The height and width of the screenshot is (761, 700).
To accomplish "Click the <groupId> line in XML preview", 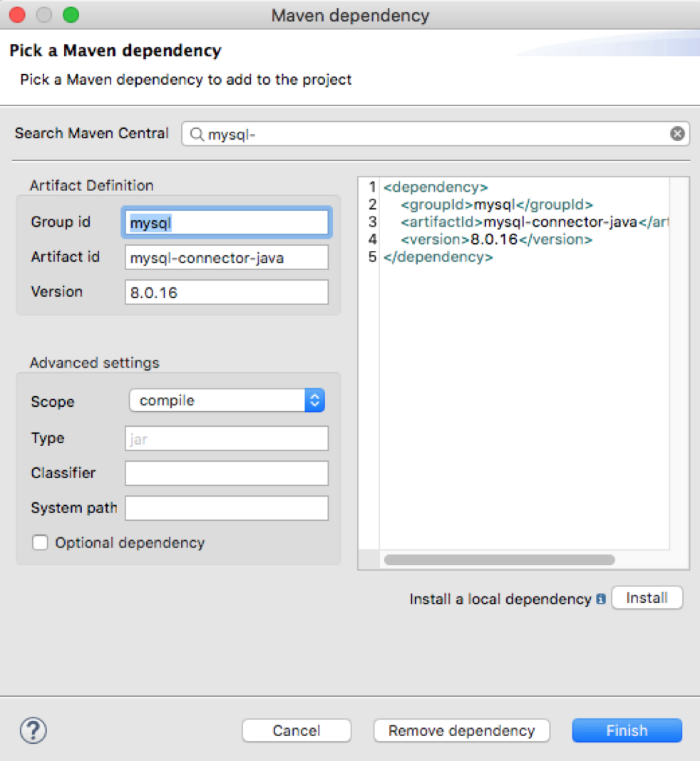I will click(x=497, y=205).
